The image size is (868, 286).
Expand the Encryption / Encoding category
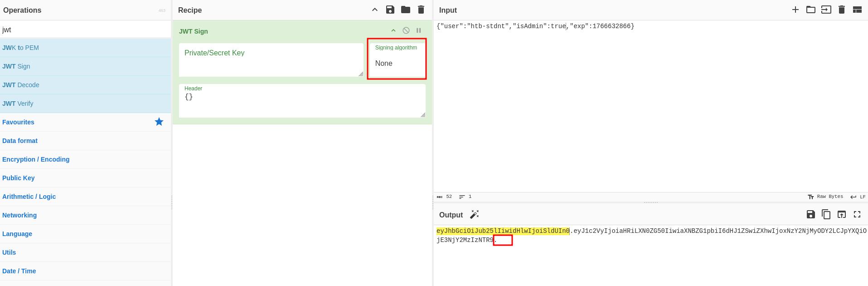click(36, 159)
